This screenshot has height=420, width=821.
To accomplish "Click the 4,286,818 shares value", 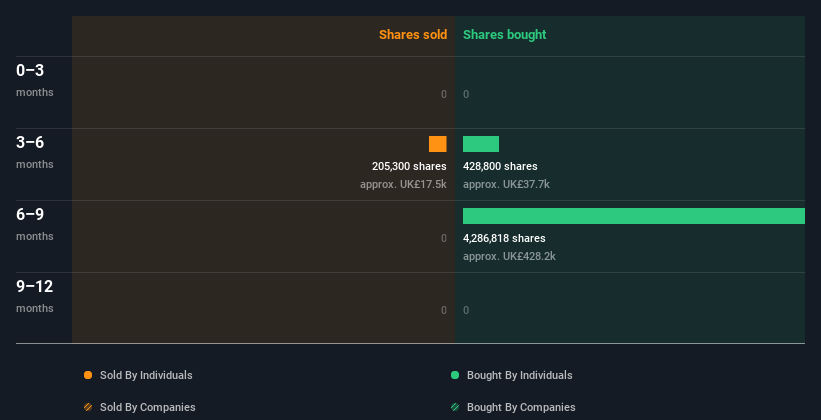I will click(x=504, y=238).
